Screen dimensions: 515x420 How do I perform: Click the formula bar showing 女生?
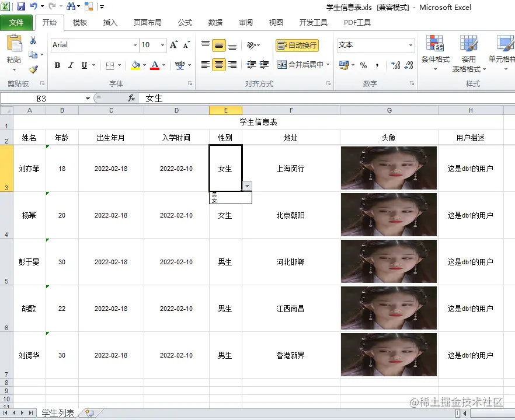click(326, 98)
